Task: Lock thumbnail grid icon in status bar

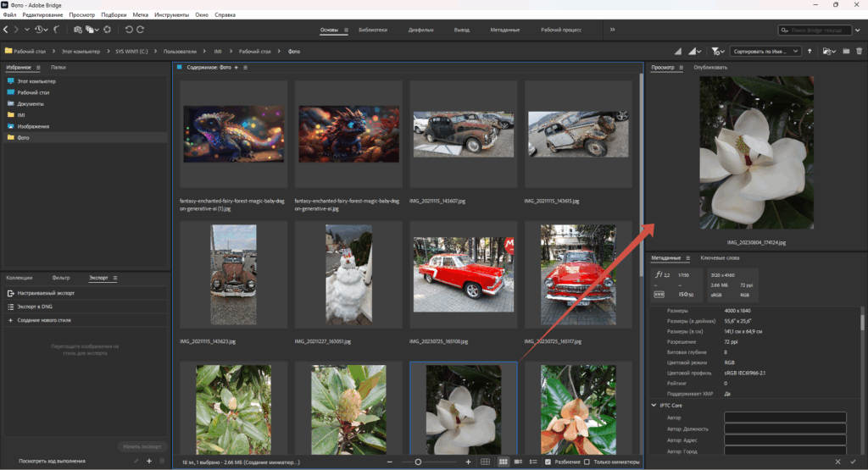Action: tap(485, 462)
